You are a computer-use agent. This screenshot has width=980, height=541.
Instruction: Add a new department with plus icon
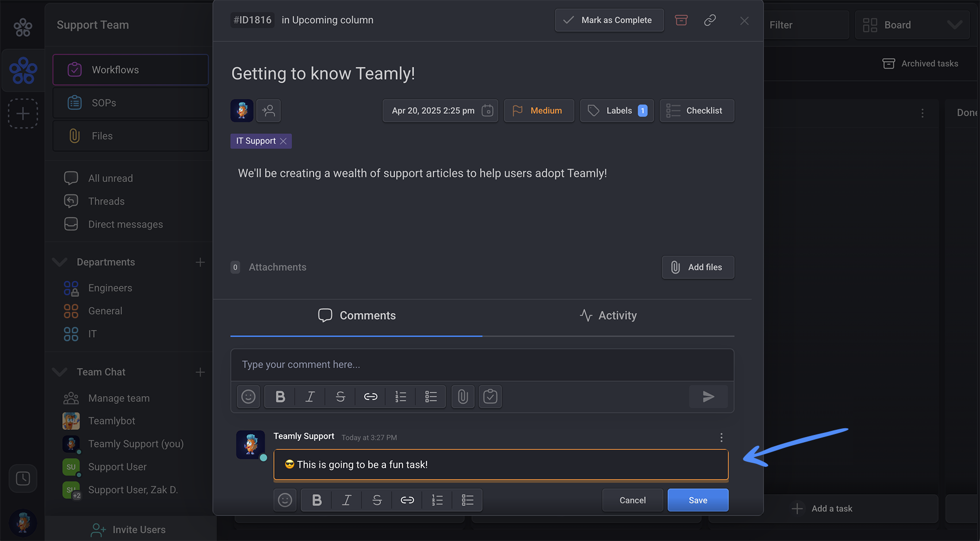(x=200, y=263)
